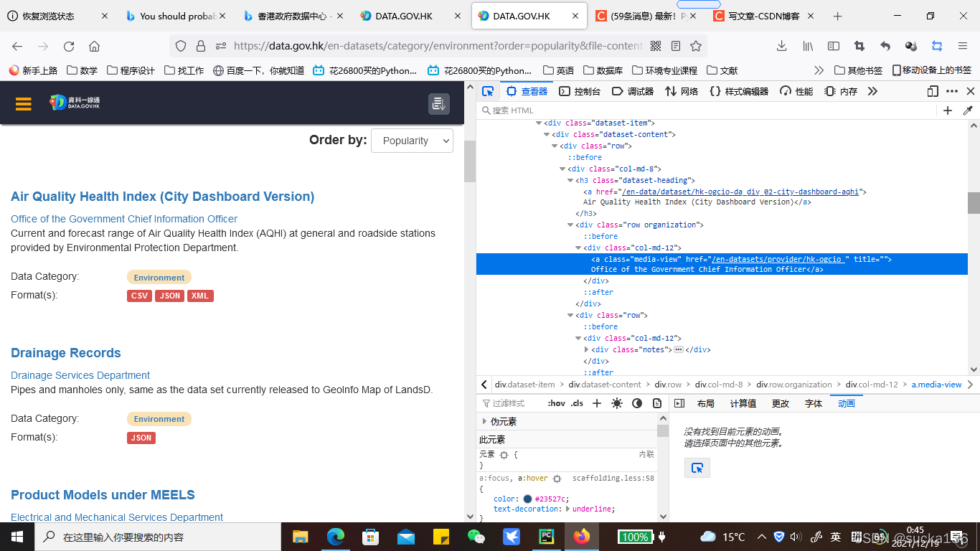Show sidebars icon in Firefox toolbar
This screenshot has width=980, height=551.
(x=834, y=46)
